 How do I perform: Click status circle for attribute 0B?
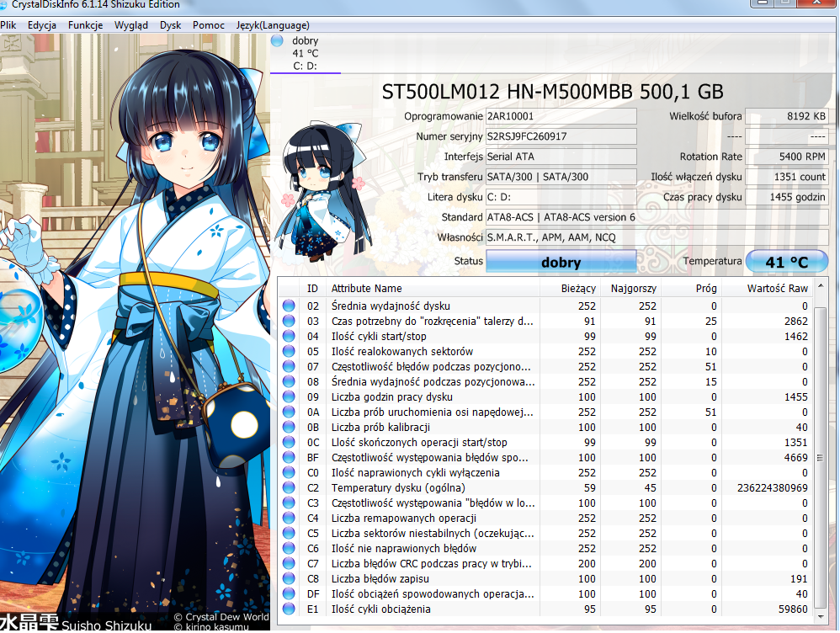289,427
